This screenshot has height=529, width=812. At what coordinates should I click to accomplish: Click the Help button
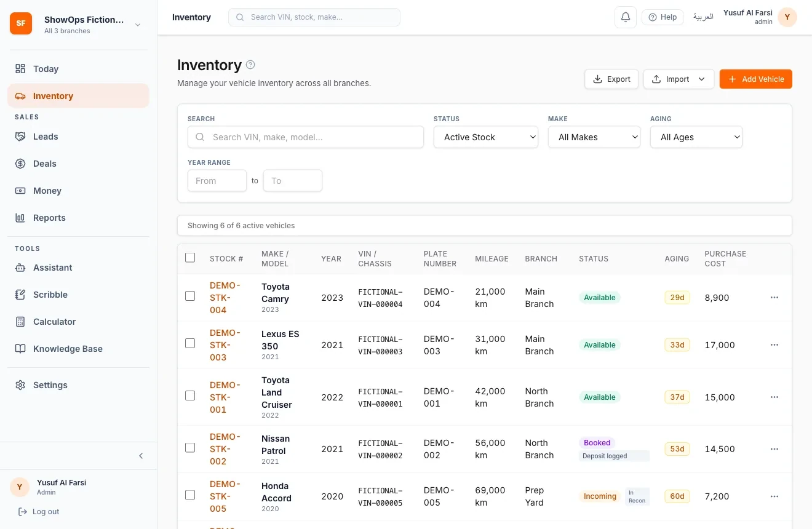click(663, 17)
